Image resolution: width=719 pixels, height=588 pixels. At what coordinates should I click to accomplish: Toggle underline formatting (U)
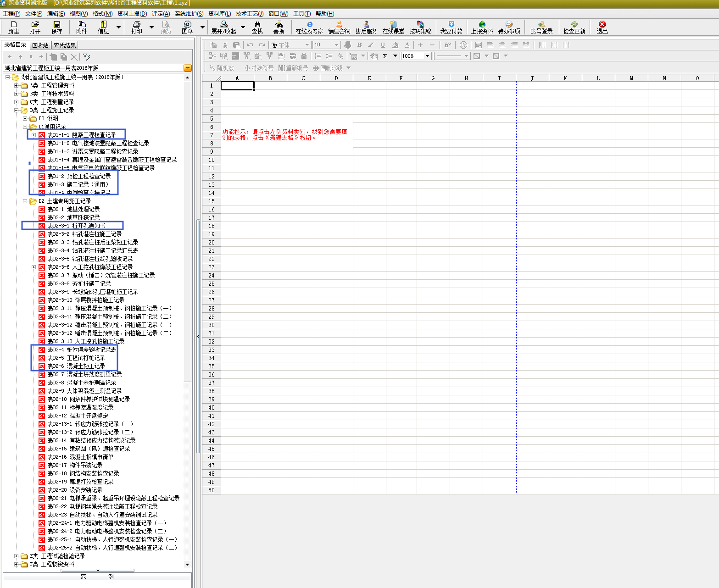coord(383,45)
